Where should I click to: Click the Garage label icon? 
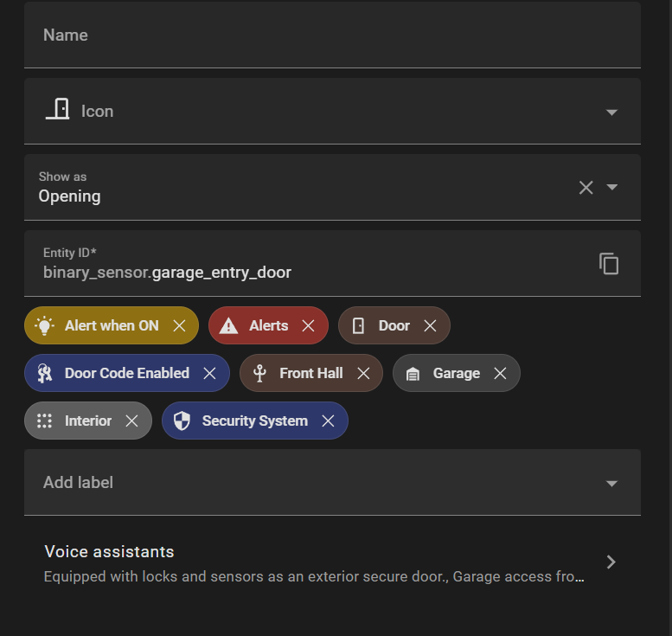(413, 374)
